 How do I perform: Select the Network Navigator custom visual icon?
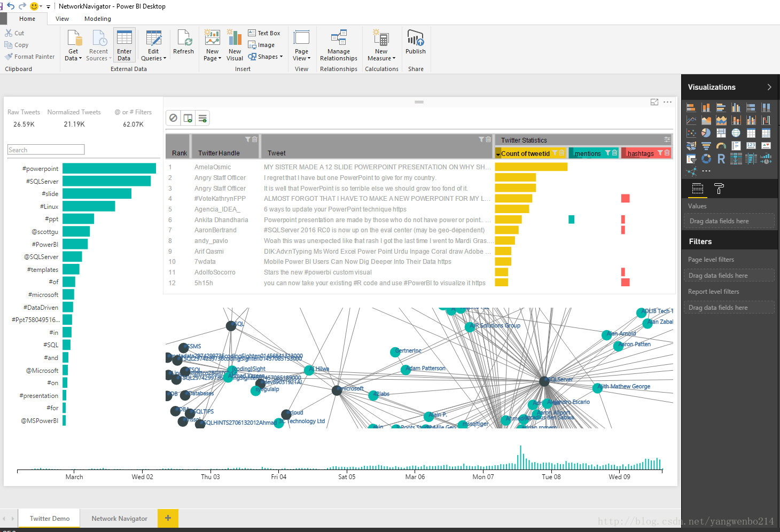(691, 171)
